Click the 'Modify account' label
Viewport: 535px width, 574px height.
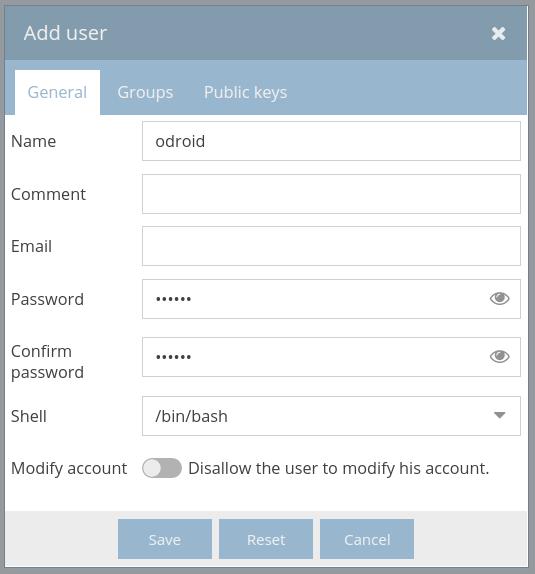[69, 468]
